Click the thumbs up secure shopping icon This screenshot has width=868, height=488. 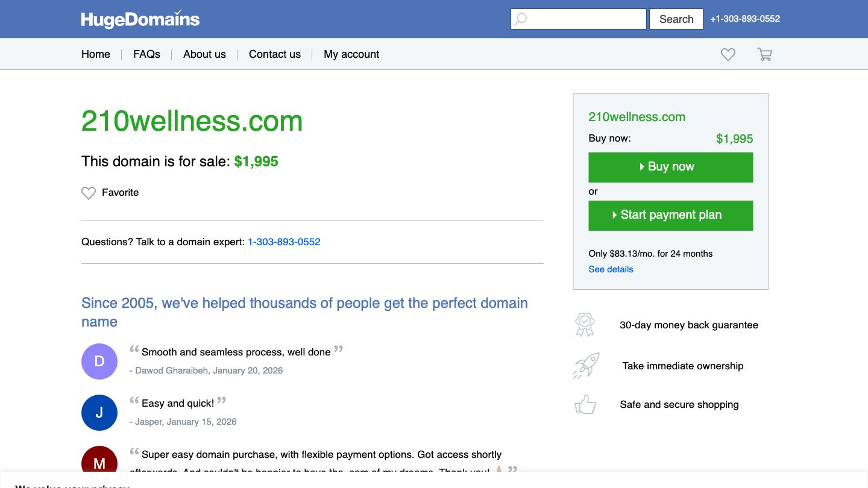[585, 405]
